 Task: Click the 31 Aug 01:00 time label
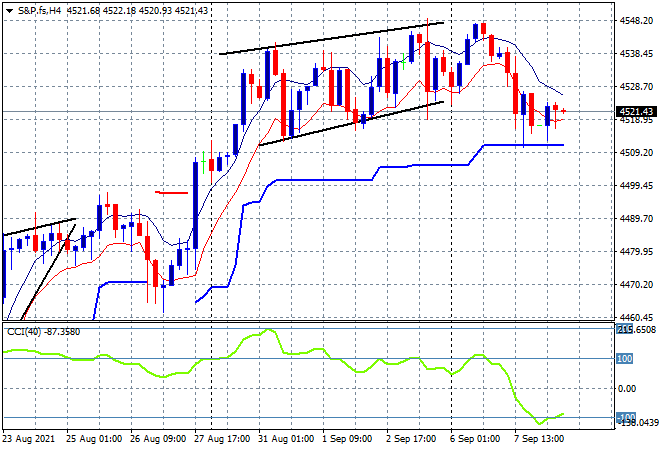pos(286,439)
